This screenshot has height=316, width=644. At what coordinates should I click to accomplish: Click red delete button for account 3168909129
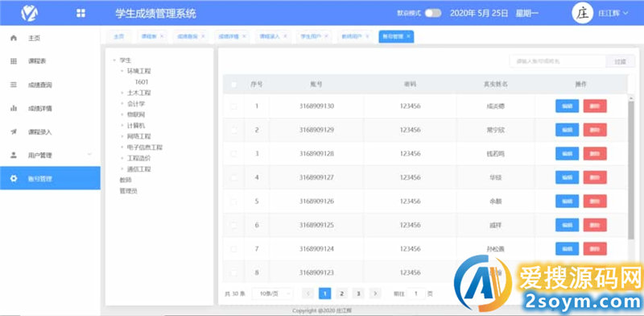coord(595,130)
